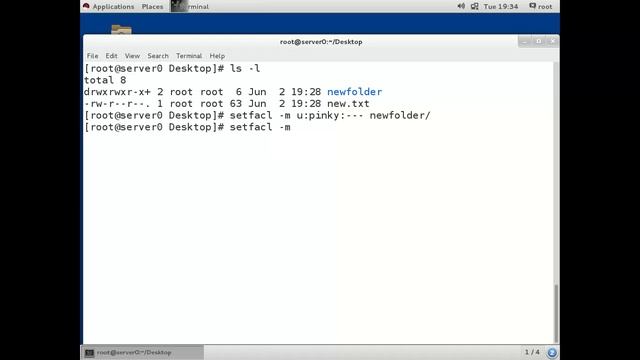Open the View menu in Terminal
The image size is (640, 360).
coord(132,56)
